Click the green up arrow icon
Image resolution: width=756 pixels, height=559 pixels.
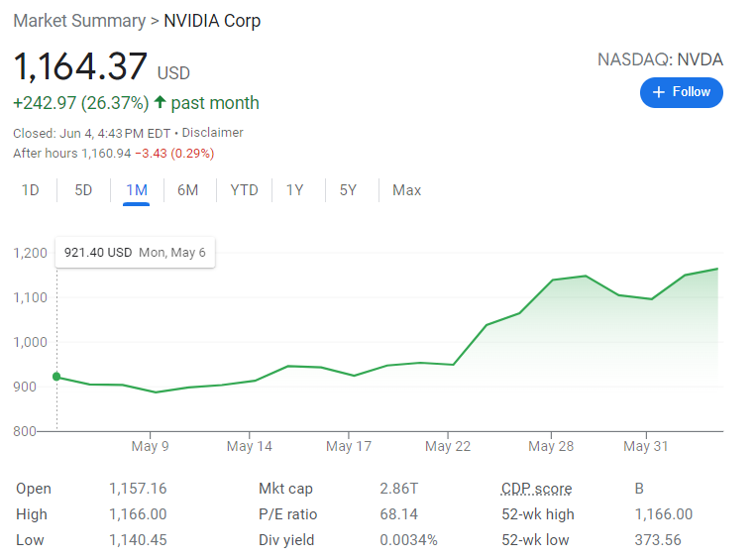point(160,102)
